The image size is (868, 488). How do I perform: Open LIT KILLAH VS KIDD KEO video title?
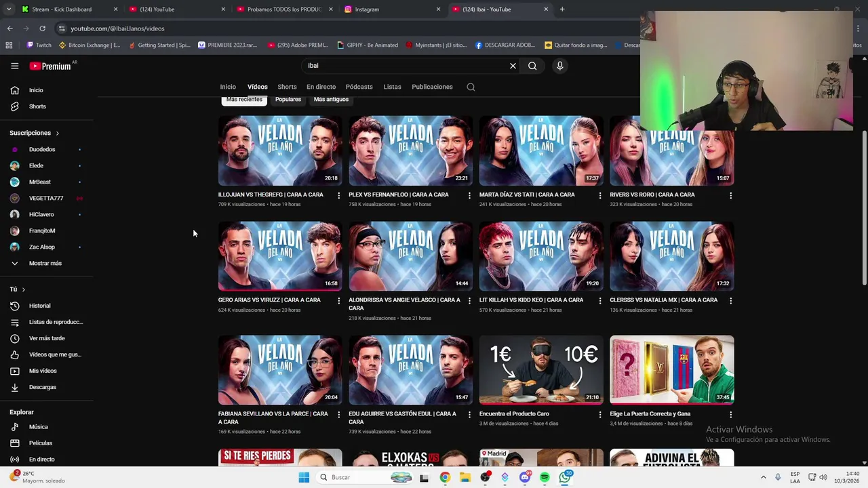531,300
